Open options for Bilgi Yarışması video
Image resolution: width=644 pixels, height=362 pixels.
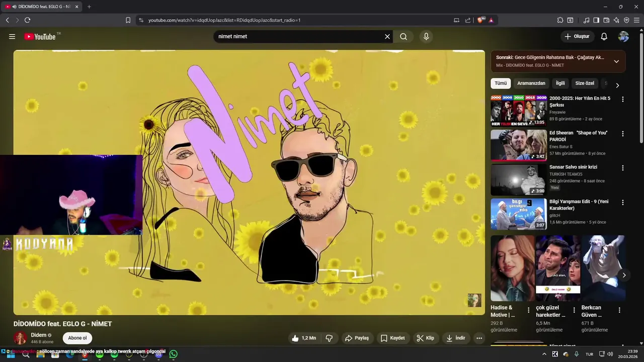(x=623, y=203)
